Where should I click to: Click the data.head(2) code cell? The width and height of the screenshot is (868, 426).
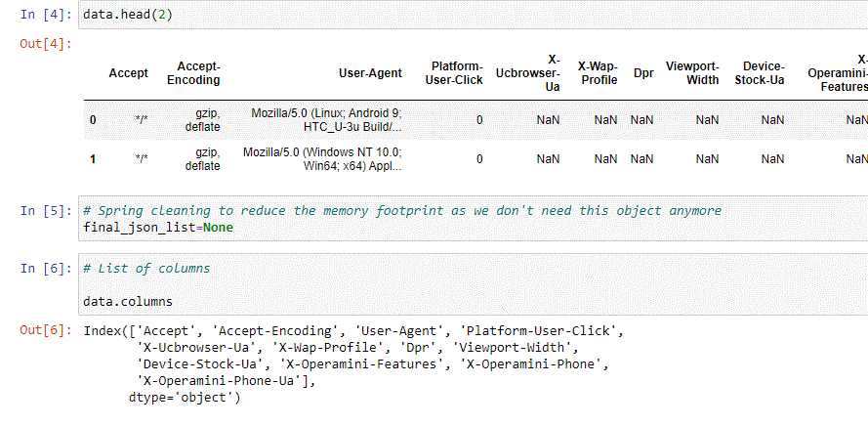(474, 15)
